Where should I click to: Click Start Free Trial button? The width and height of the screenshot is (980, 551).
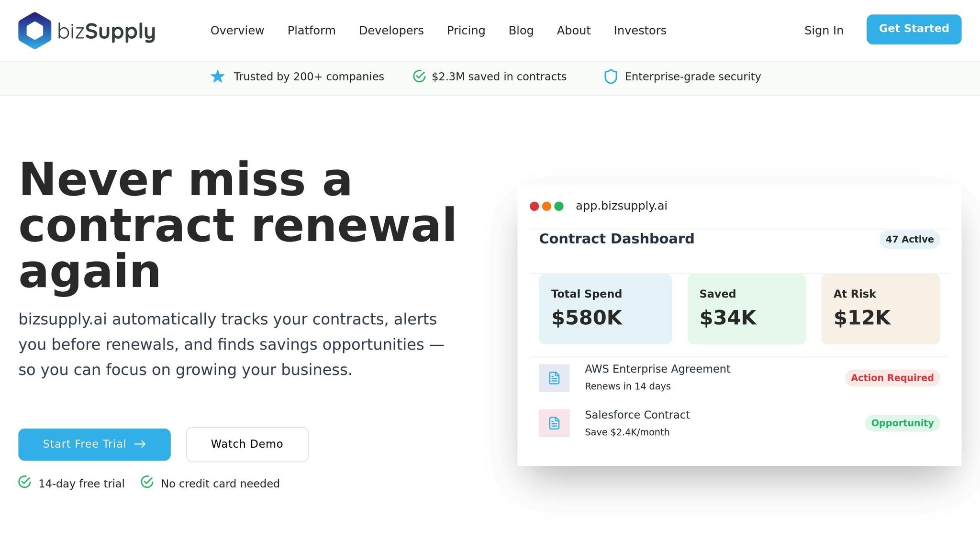[94, 444]
